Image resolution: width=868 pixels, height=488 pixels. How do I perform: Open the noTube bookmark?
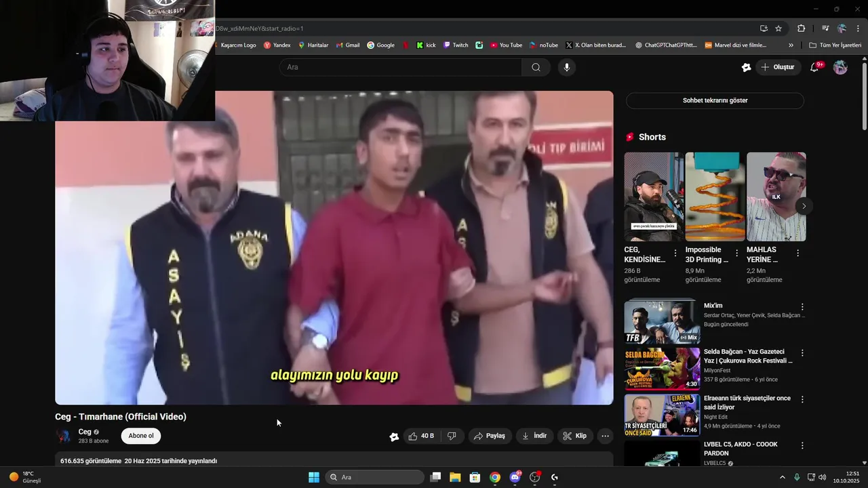[544, 45]
